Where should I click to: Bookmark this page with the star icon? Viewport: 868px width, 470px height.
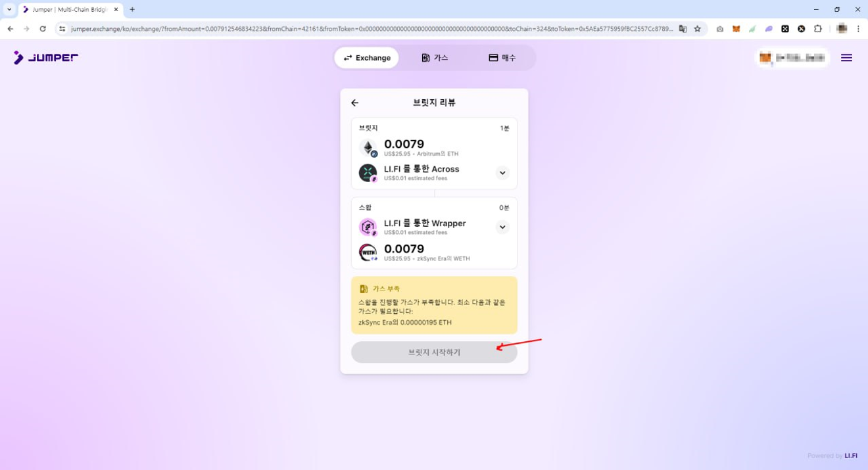[x=698, y=29]
